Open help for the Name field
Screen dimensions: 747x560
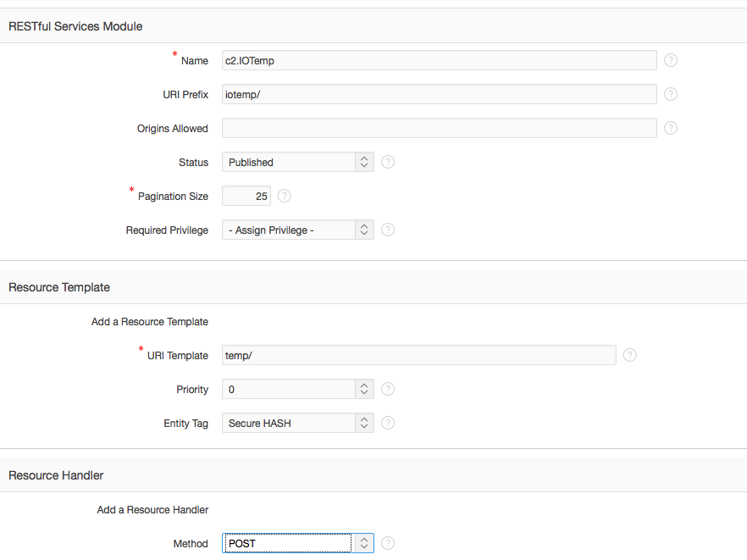coord(670,60)
